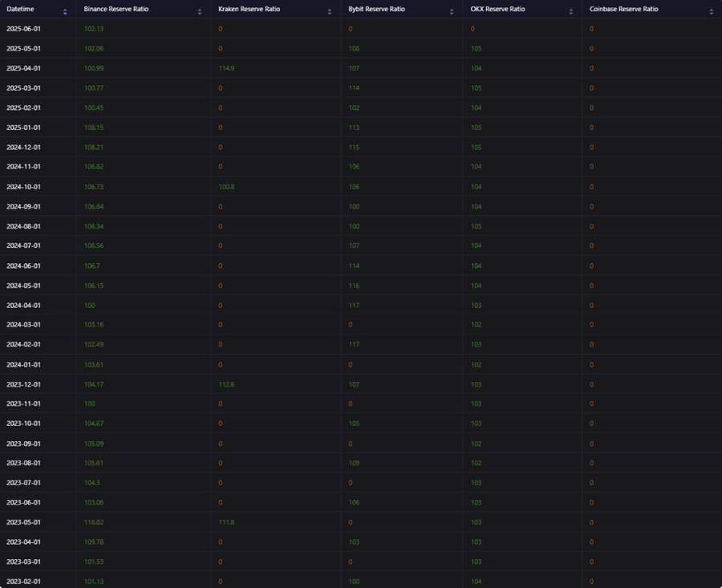Click Binance value 108.21
Image resolution: width=722 pixels, height=588 pixels.
point(94,148)
